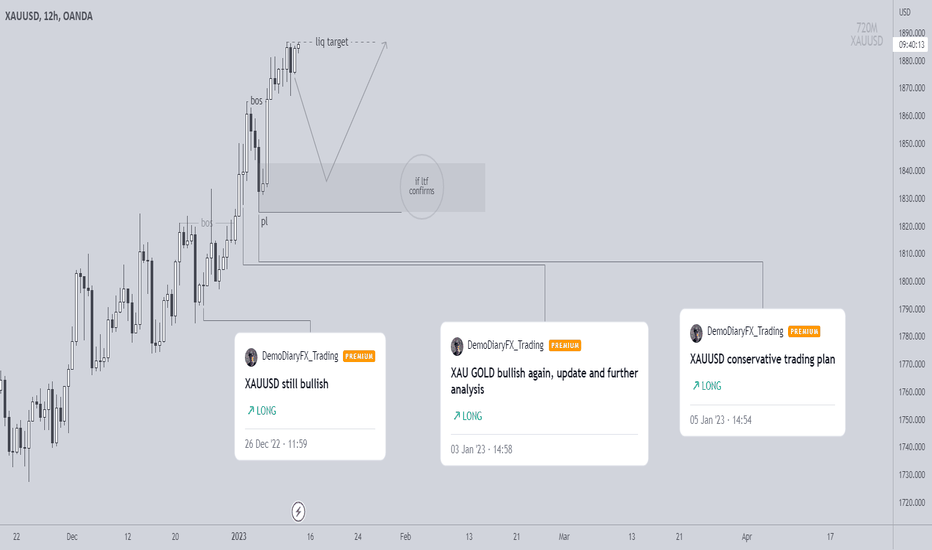Open avatar on 'XAU GOLD bullish again' card
The height and width of the screenshot is (550, 932).
point(457,346)
